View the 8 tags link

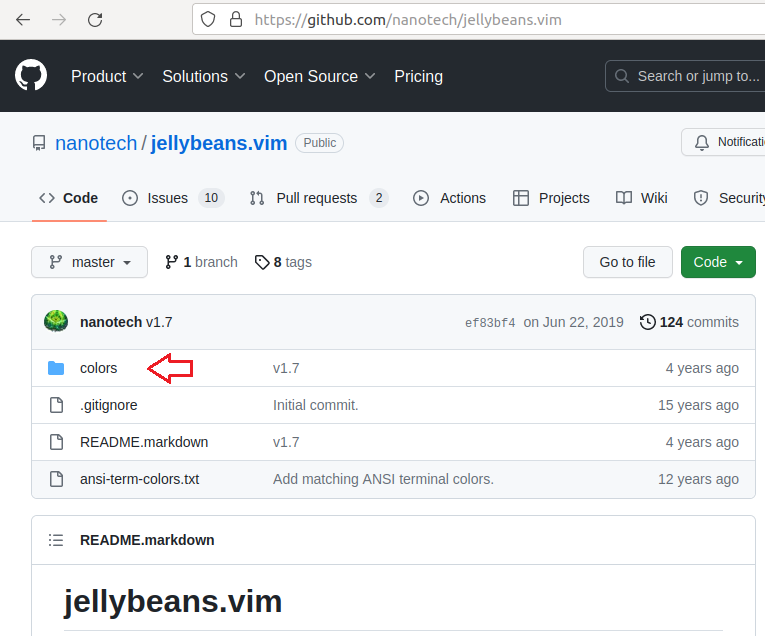283,262
